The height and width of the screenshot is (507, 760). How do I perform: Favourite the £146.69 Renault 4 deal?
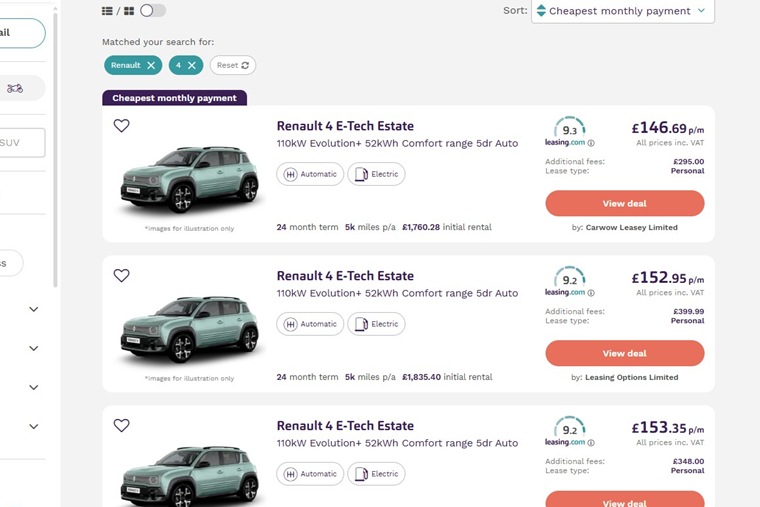point(122,126)
